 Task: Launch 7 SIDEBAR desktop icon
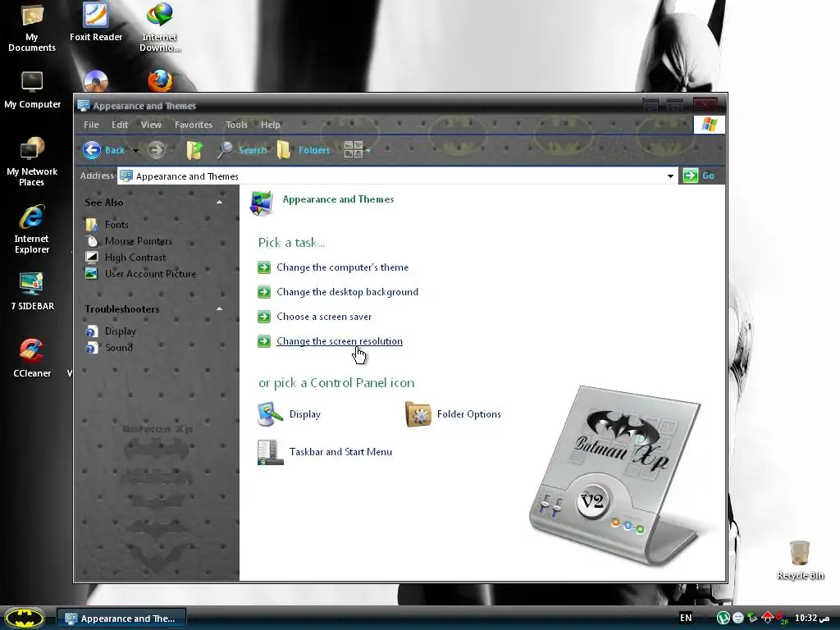pyautogui.click(x=32, y=291)
